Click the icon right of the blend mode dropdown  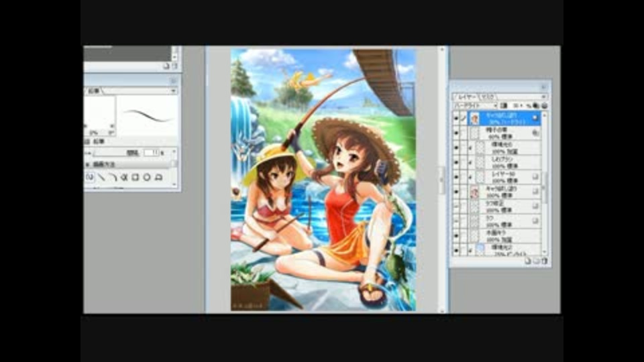coord(504,106)
